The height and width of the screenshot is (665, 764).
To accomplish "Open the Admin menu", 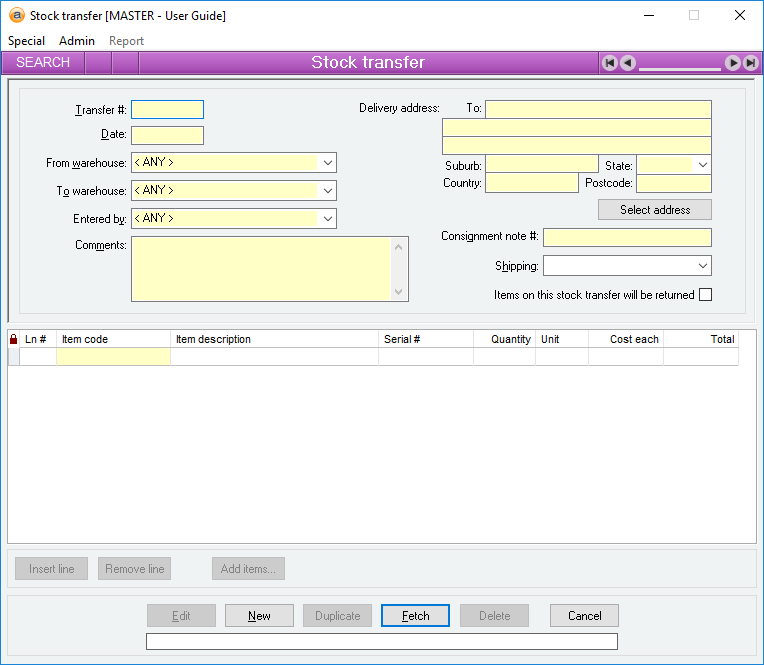I will [77, 41].
